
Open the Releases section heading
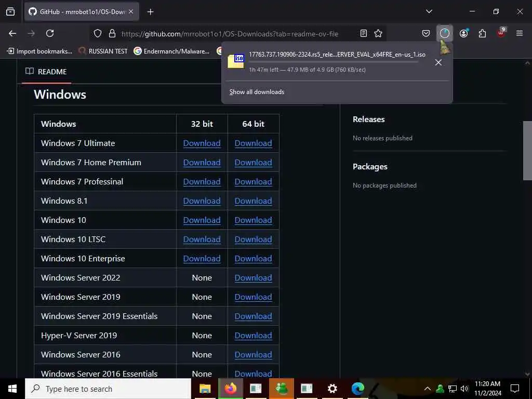pyautogui.click(x=368, y=119)
